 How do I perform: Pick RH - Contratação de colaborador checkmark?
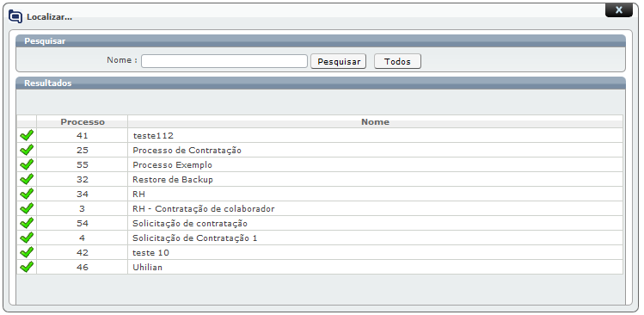pyautogui.click(x=27, y=208)
